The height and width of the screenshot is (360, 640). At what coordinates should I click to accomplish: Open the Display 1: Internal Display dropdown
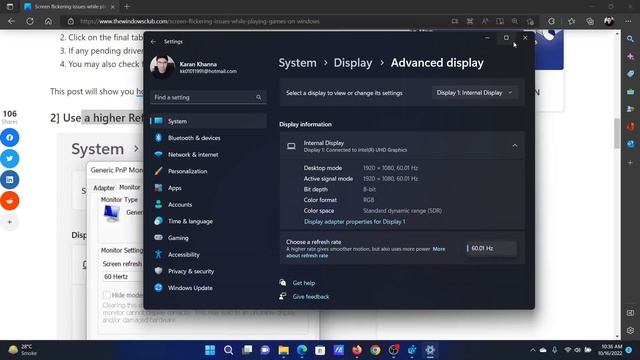pyautogui.click(x=475, y=93)
